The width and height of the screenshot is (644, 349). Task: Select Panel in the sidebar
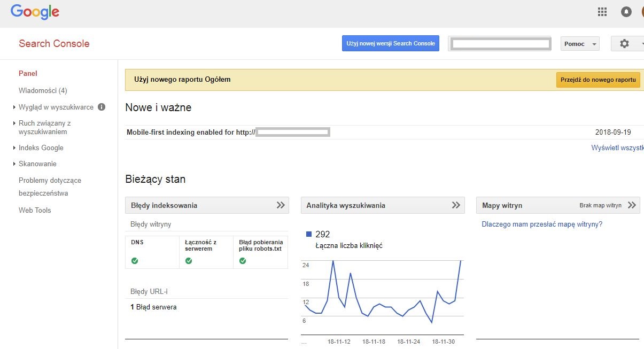coord(28,74)
